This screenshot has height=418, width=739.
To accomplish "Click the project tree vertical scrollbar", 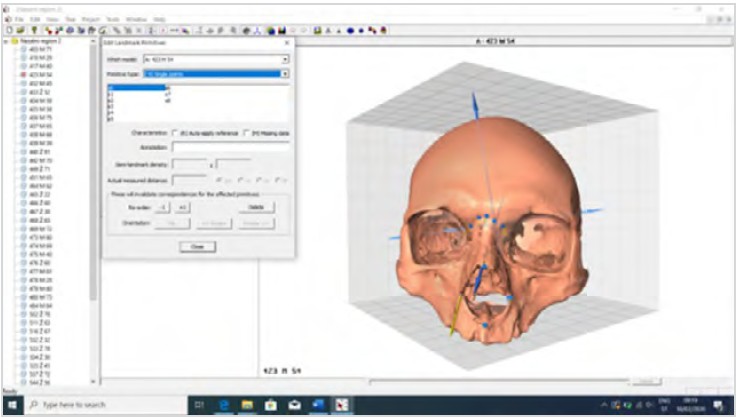I will 94,200.
